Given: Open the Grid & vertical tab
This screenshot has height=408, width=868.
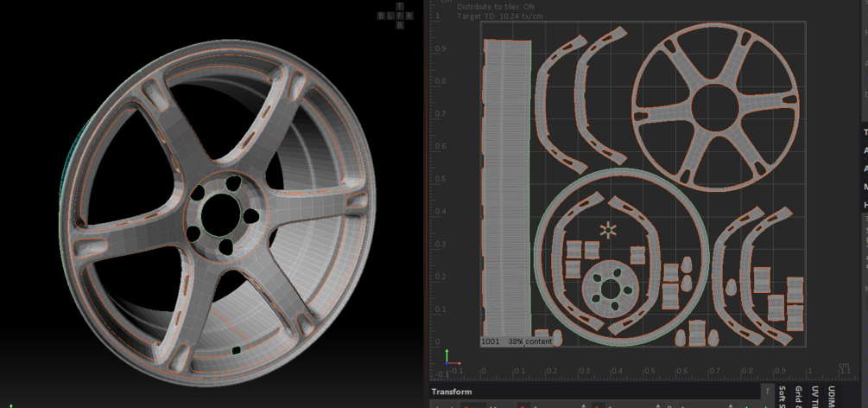Looking at the screenshot, I should click(x=798, y=396).
